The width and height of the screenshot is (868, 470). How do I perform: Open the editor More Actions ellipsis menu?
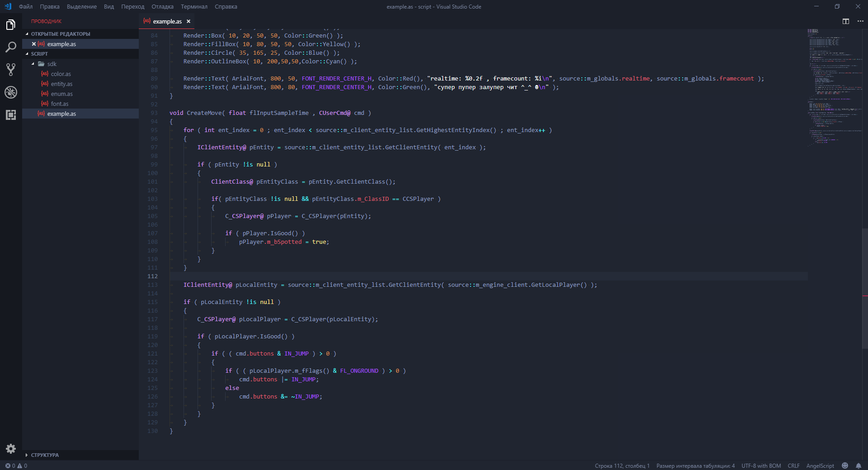(x=860, y=21)
